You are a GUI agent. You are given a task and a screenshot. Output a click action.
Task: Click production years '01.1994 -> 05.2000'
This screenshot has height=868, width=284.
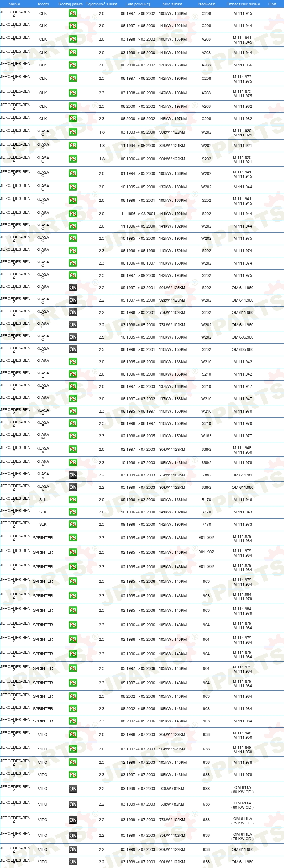(x=138, y=173)
